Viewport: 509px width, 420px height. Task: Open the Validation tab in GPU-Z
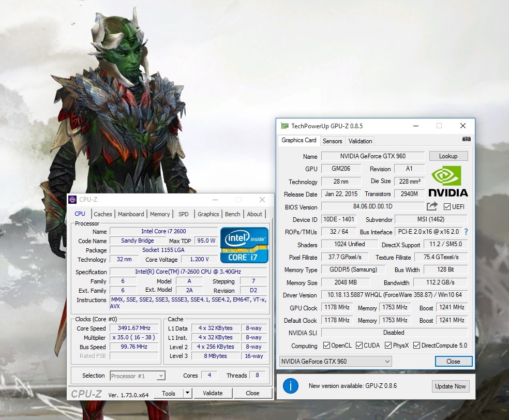pyautogui.click(x=360, y=141)
